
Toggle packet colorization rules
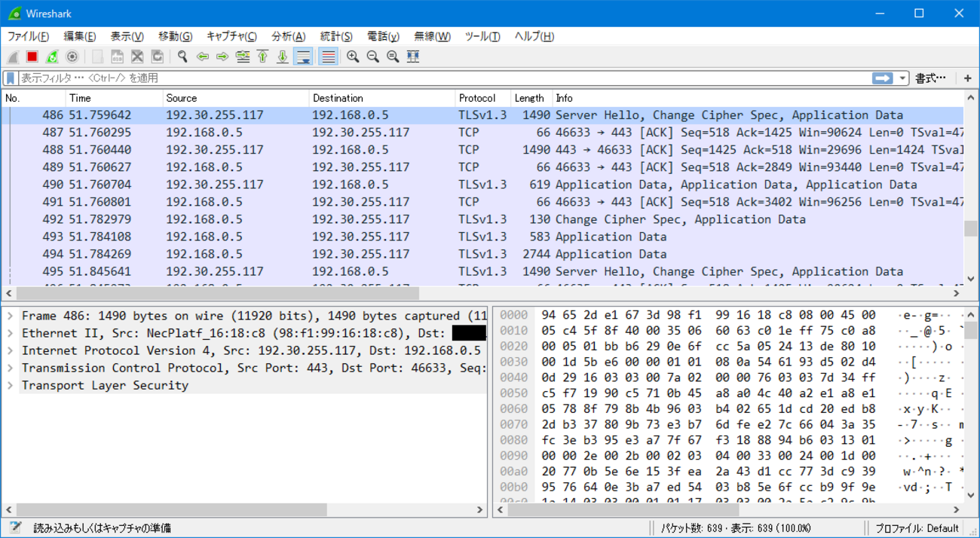coord(328,57)
